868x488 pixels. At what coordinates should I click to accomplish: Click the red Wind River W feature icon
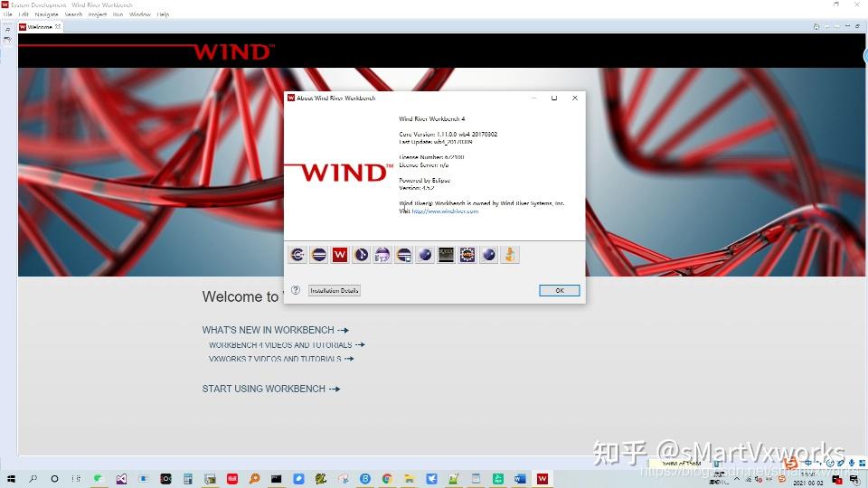pos(340,255)
